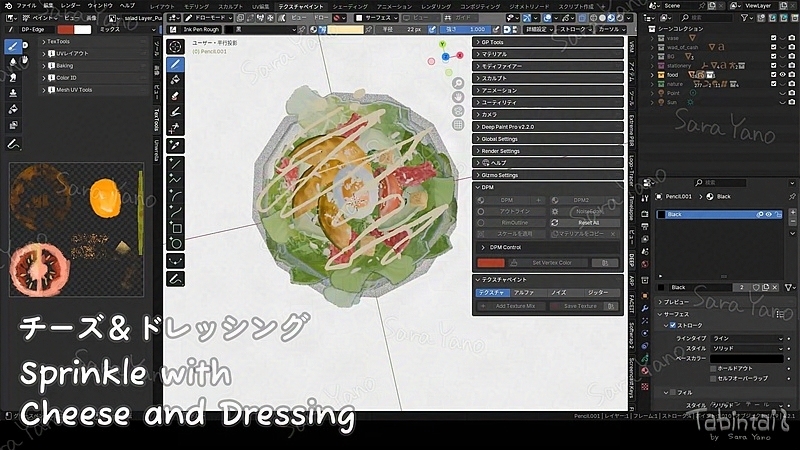The width and height of the screenshot is (800, 450).
Task: Open the Material properties tab icon
Action: click(645, 370)
